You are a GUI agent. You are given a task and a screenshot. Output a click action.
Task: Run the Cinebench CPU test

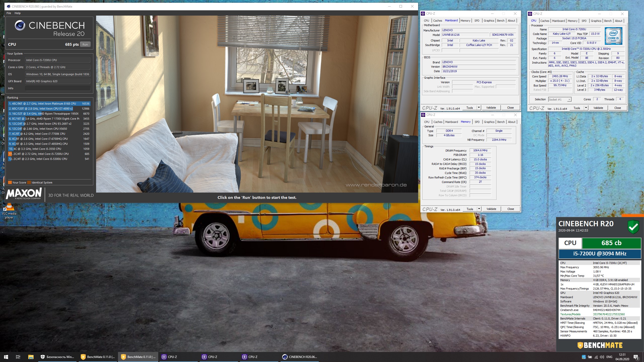85,44
